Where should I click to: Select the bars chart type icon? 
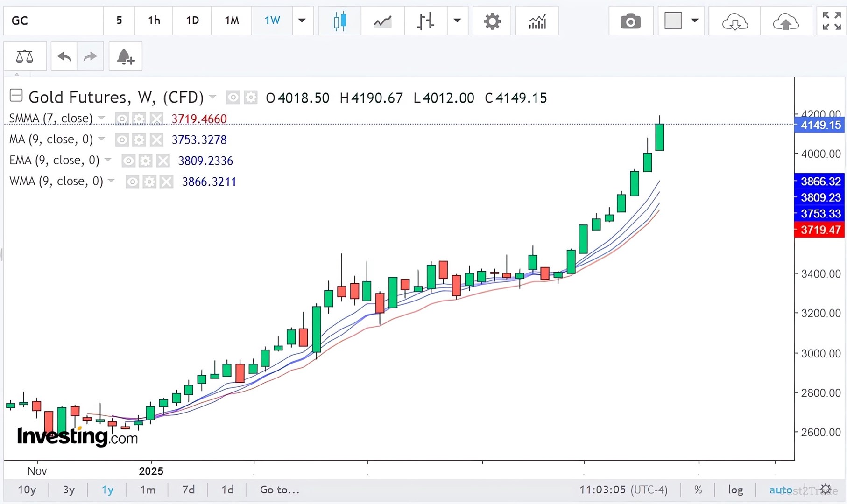click(425, 21)
